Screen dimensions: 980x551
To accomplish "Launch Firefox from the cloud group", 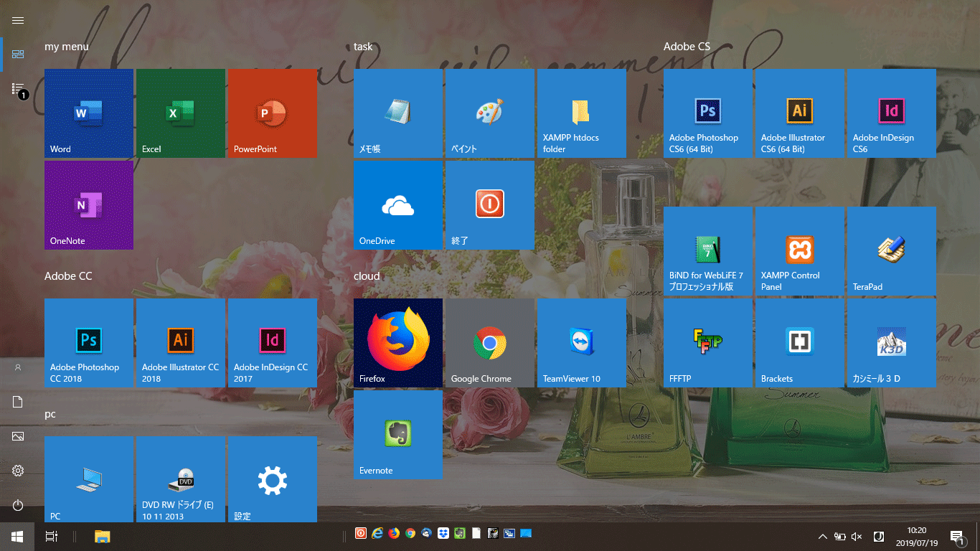I will click(398, 343).
